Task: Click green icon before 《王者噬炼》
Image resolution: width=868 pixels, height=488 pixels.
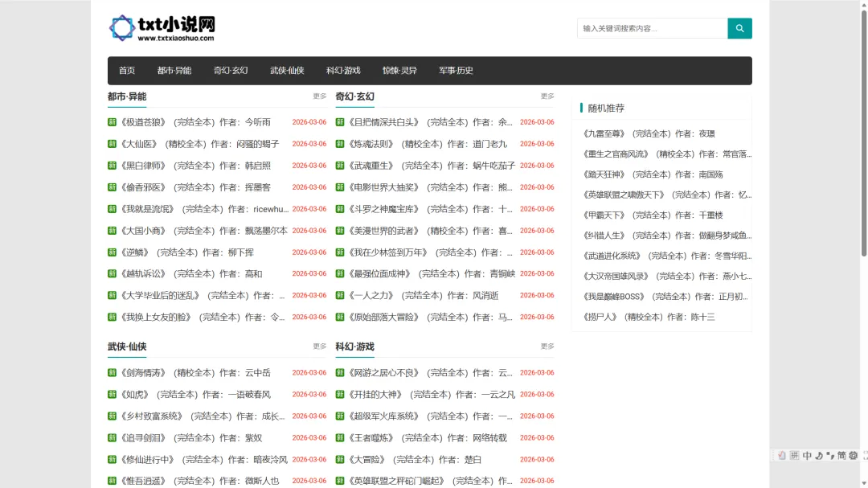Action: click(x=340, y=437)
